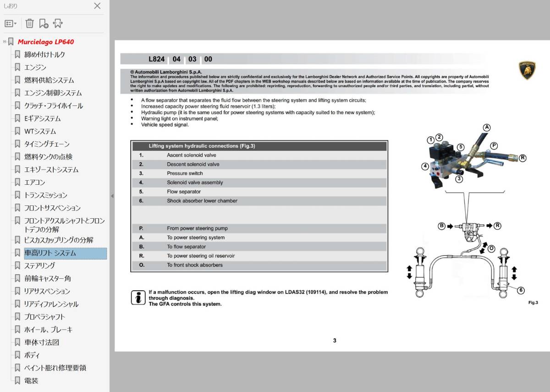Click bookmark icon beside エアコン
This screenshot has width=550, height=392.
coord(17,182)
